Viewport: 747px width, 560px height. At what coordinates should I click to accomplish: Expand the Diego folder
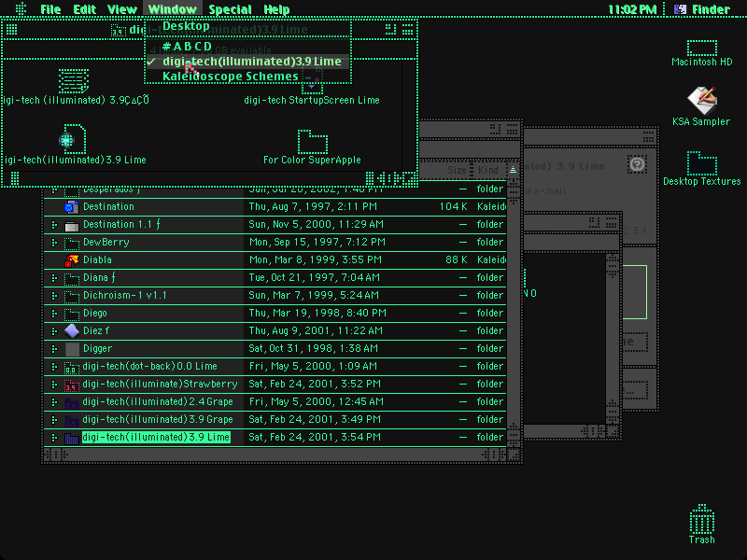(x=54, y=314)
